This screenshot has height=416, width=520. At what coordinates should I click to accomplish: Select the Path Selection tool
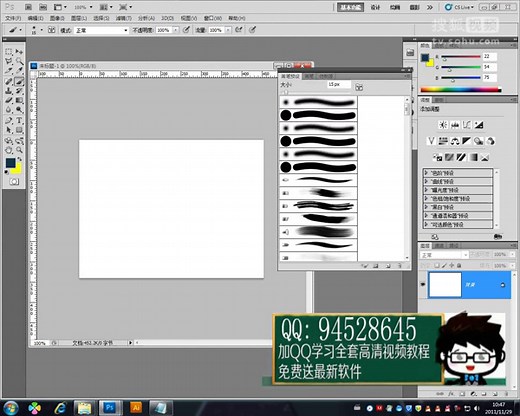9,130
